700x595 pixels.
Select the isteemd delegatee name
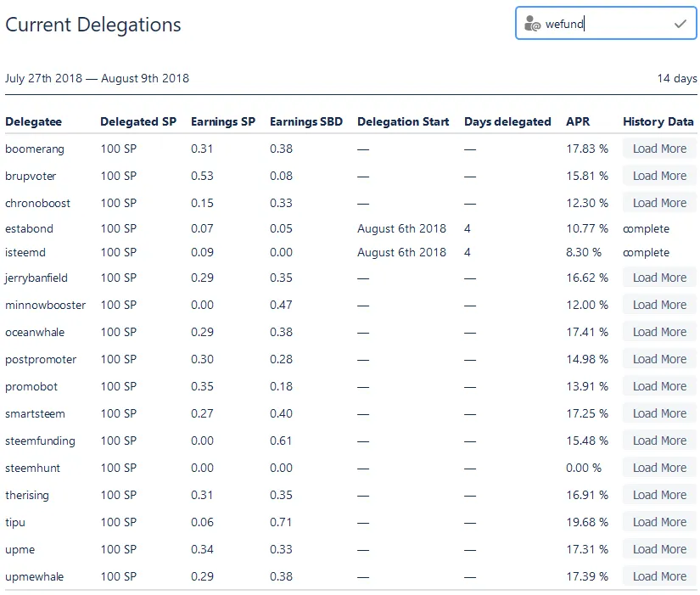[25, 252]
